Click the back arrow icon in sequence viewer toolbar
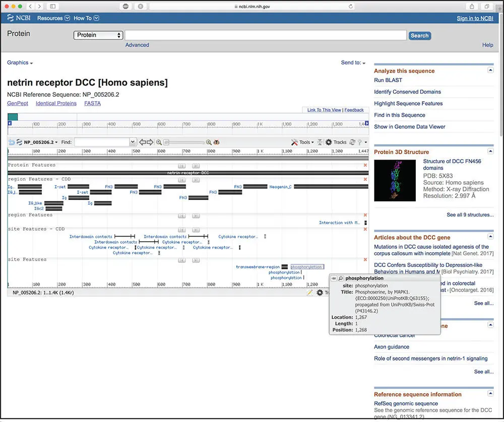 (x=12, y=142)
